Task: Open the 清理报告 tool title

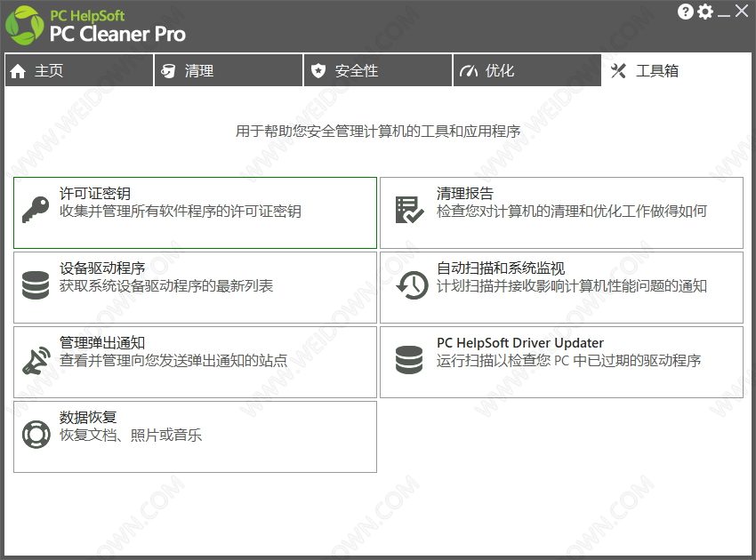Action: [x=465, y=193]
